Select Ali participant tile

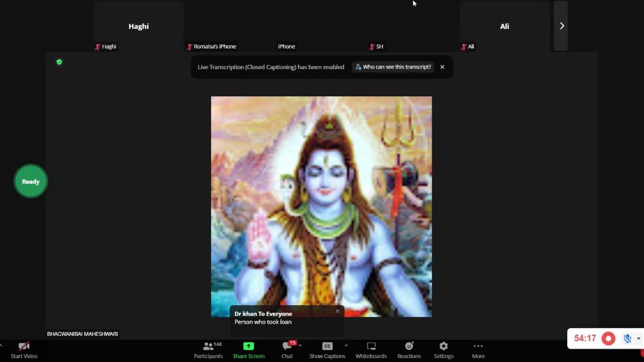(505, 26)
